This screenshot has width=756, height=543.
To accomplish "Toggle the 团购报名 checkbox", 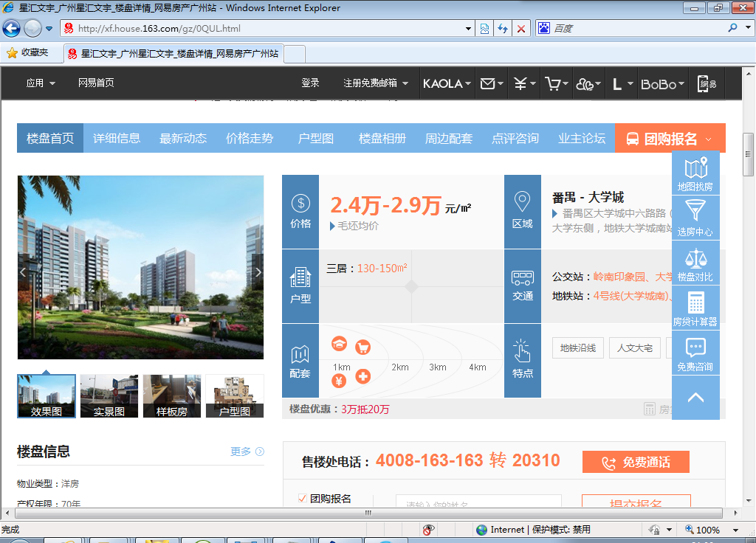I will [x=302, y=499].
